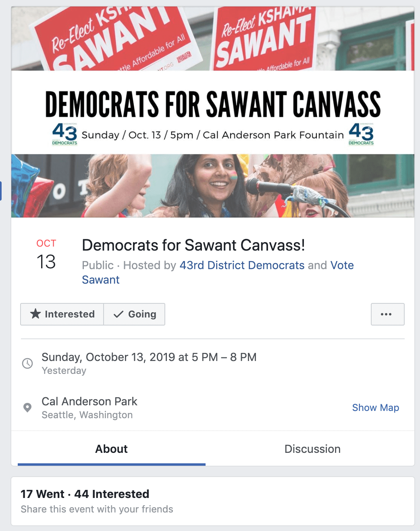Image resolution: width=420 pixels, height=531 pixels.
Task: Open the three-dot more options menu
Action: 387,314
